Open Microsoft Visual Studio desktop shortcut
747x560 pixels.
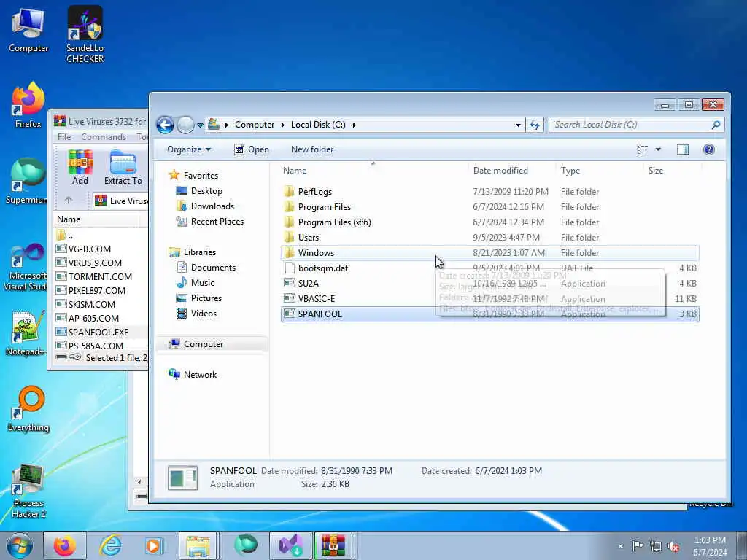pyautogui.click(x=25, y=267)
